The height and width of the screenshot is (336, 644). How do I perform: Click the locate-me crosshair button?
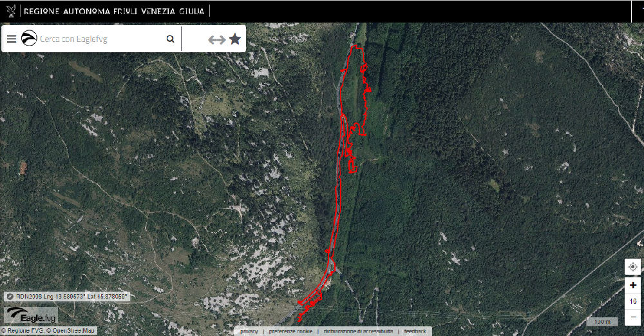click(633, 267)
